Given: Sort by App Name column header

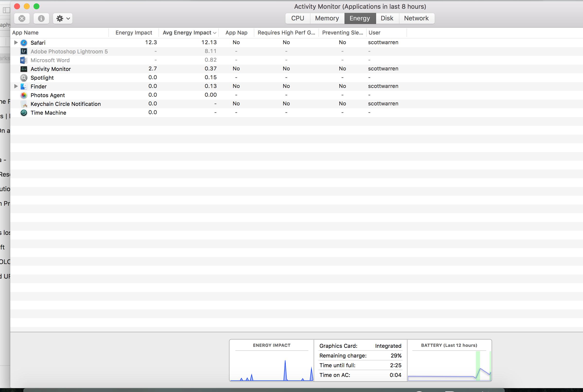Looking at the screenshot, I should pos(60,33).
